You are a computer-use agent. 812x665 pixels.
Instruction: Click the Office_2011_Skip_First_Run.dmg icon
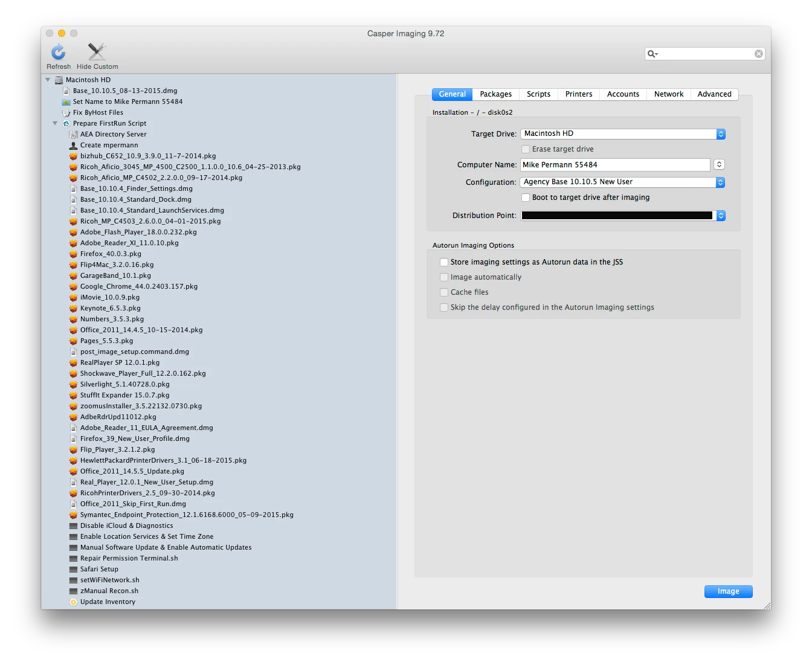pos(73,504)
